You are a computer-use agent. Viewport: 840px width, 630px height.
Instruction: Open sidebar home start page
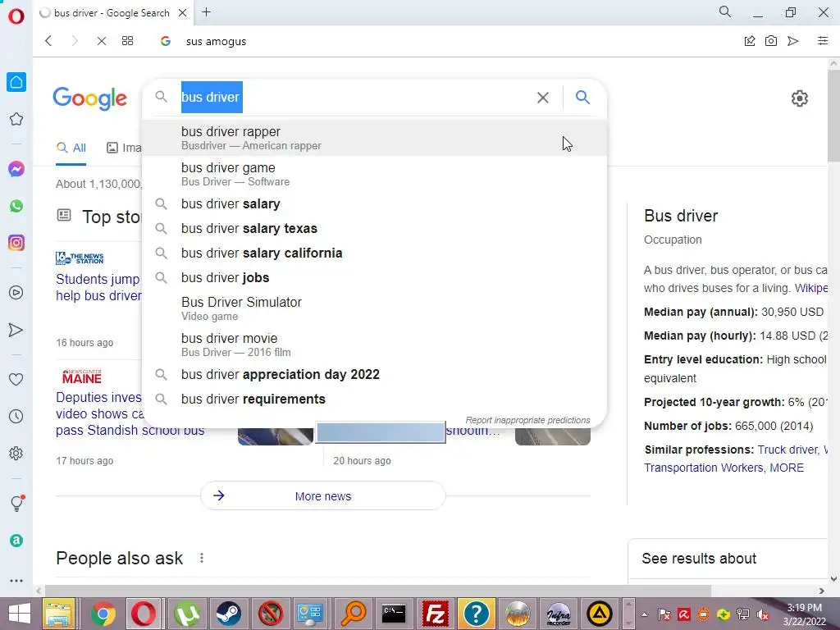click(16, 82)
